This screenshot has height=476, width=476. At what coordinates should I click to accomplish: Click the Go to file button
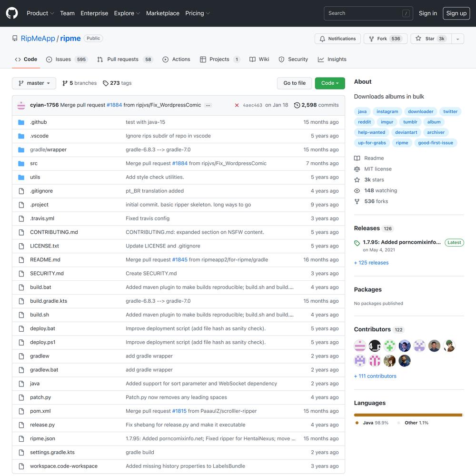(295, 83)
